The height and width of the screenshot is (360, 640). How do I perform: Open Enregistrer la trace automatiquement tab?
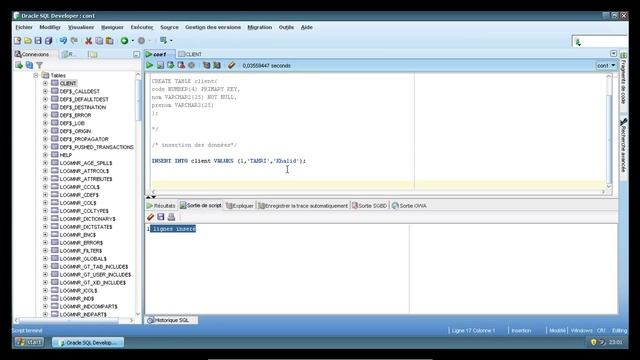[x=303, y=206]
